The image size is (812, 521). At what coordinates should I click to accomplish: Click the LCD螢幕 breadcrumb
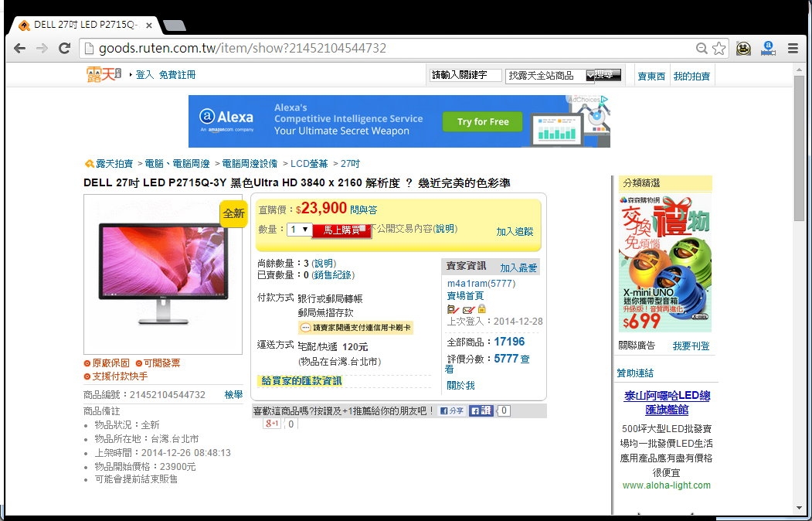click(309, 164)
